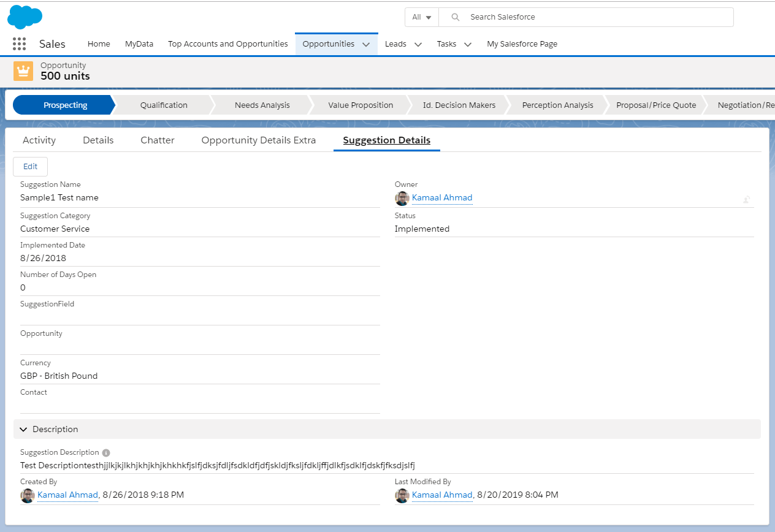The width and height of the screenshot is (775, 532).
Task: Go to the Top Accounts and Opportunities tab
Action: [x=227, y=44]
